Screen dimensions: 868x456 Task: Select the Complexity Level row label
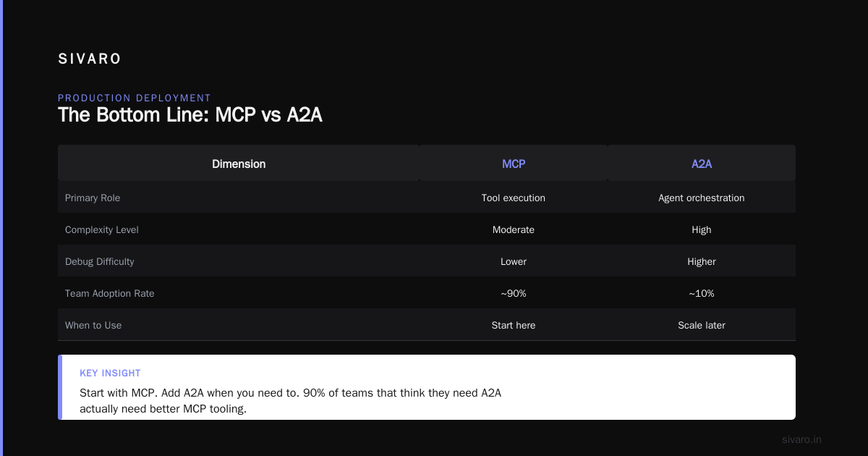(102, 229)
